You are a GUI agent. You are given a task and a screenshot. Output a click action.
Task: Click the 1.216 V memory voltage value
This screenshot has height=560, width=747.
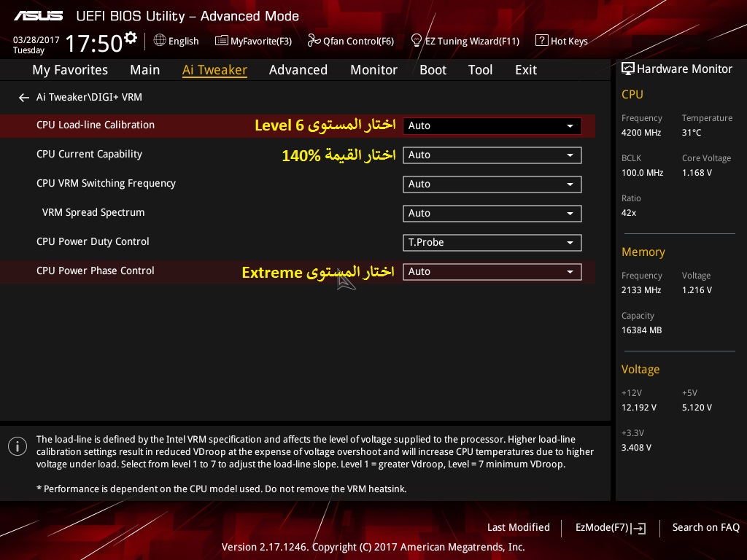[697, 290]
